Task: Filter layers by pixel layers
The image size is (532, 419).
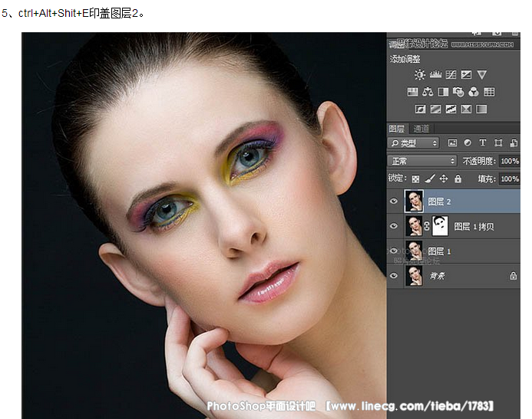Action: click(453, 143)
